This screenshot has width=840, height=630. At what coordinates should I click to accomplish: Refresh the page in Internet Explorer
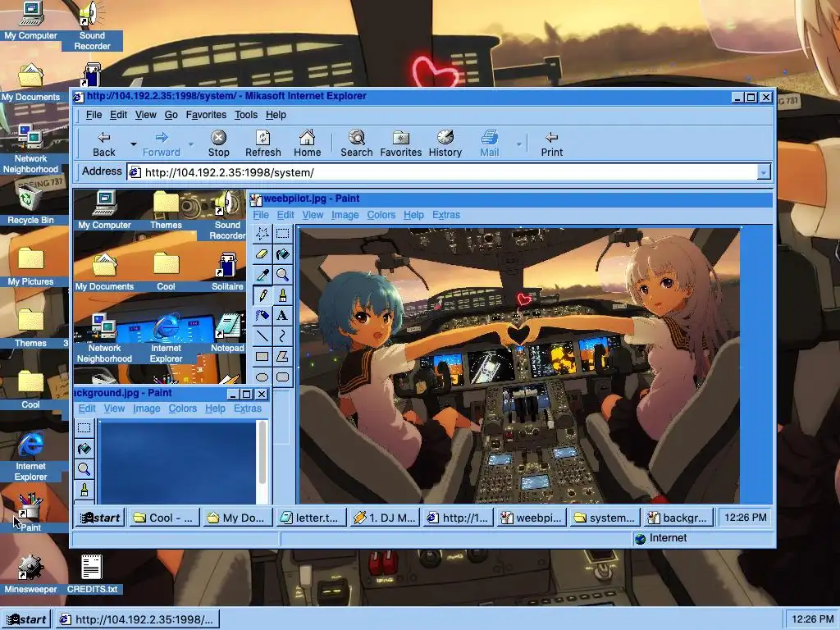[x=263, y=144]
